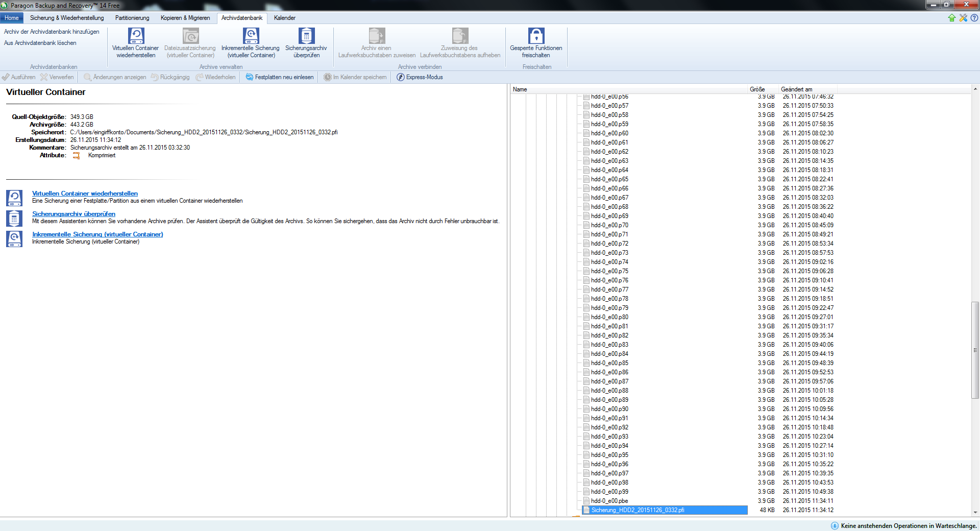
Task: Click date 26.11.2015 10:49:38
Action: tap(808, 492)
